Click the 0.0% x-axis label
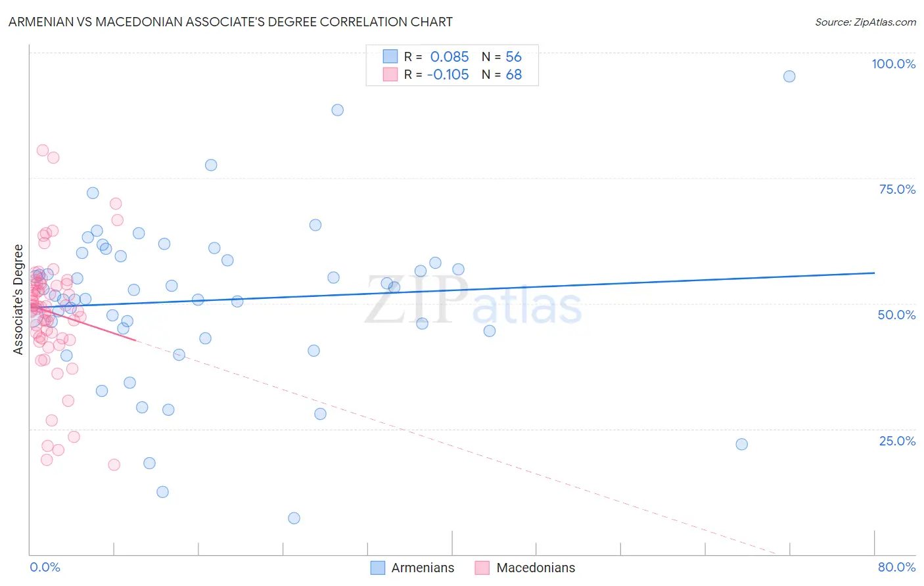 click(x=45, y=567)
